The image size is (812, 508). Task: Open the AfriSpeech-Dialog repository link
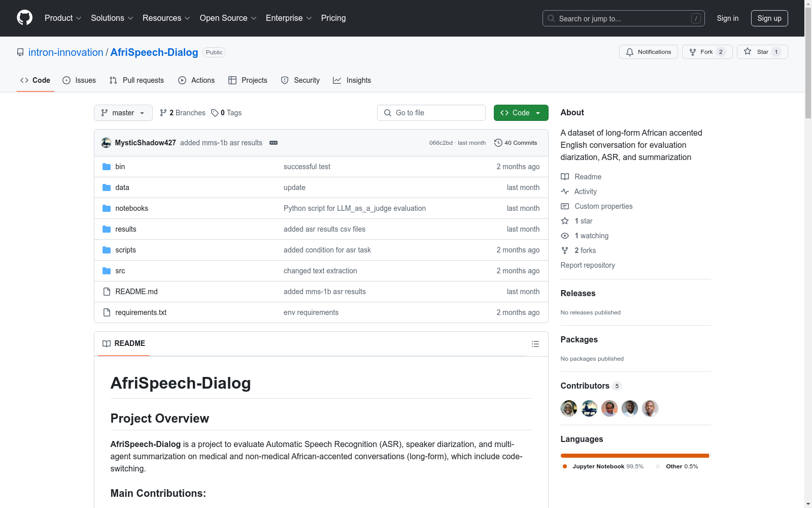point(154,52)
